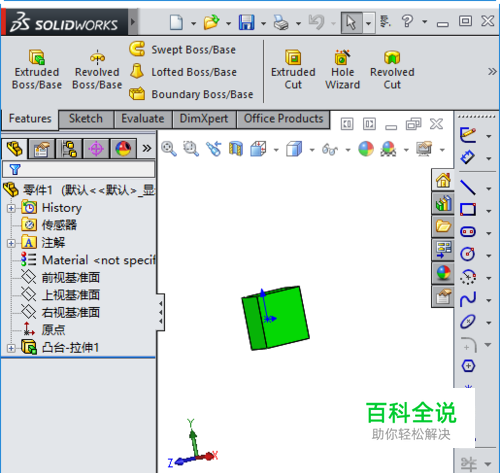Switch to the Evaluate tab
This screenshot has height=473, width=500.
click(143, 119)
